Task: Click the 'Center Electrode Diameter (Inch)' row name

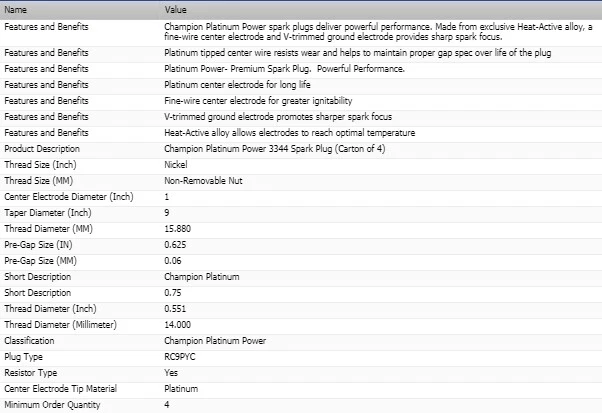Action: (x=69, y=197)
